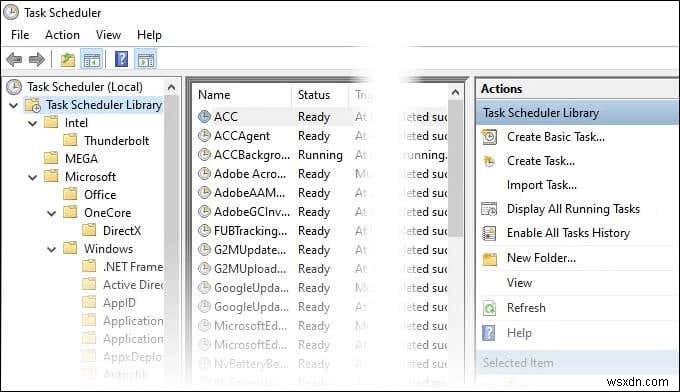Select the G2MUpdate... task row
Viewport: 680px width, 392px height.
(x=322, y=250)
